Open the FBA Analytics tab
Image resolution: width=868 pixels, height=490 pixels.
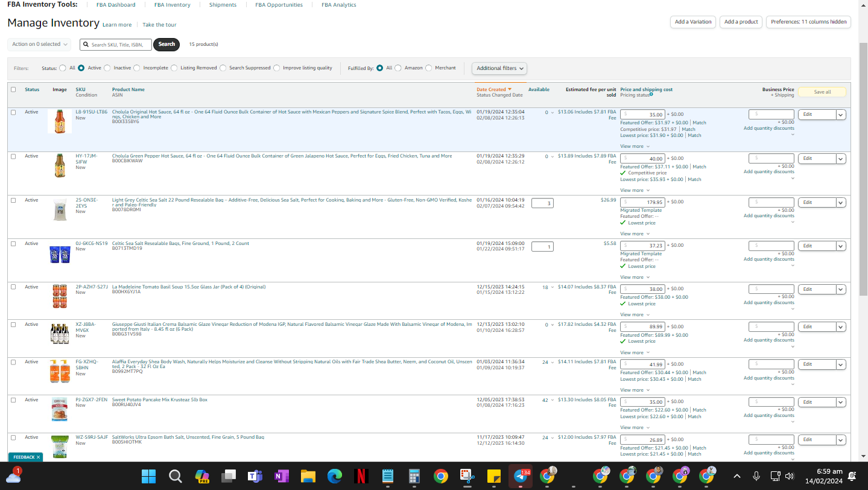click(339, 5)
